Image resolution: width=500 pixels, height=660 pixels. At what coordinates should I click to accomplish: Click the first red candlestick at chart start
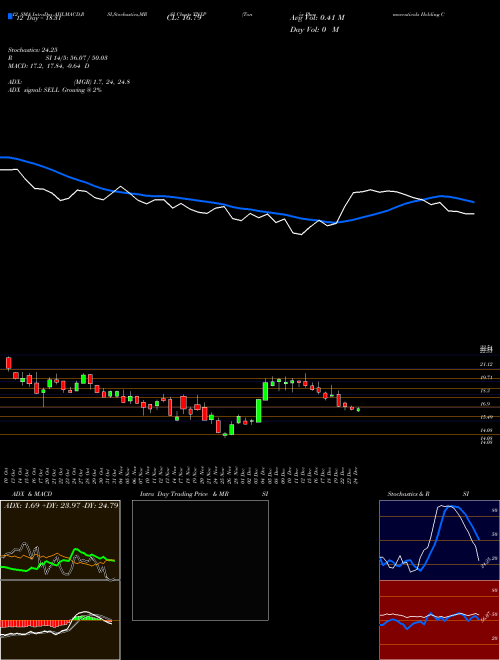coord(8,363)
